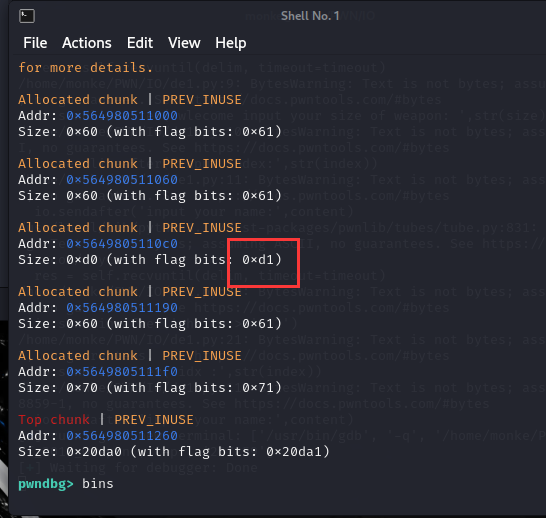This screenshot has width=546, height=518.
Task: Click address 0x564980511060
Action: tap(122, 180)
